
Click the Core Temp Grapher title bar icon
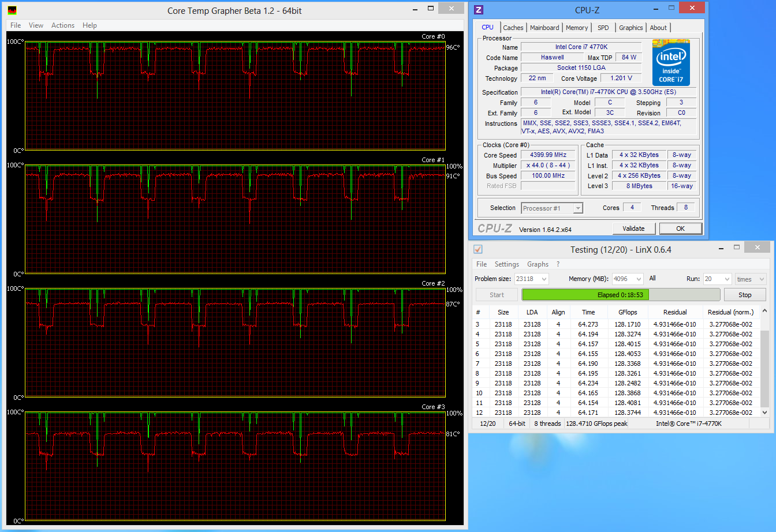click(12, 10)
